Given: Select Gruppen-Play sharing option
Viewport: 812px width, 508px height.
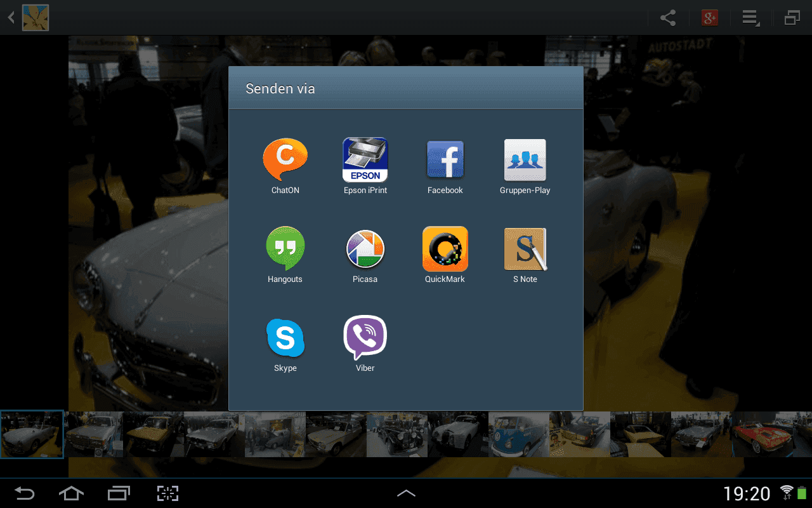Looking at the screenshot, I should [x=525, y=166].
